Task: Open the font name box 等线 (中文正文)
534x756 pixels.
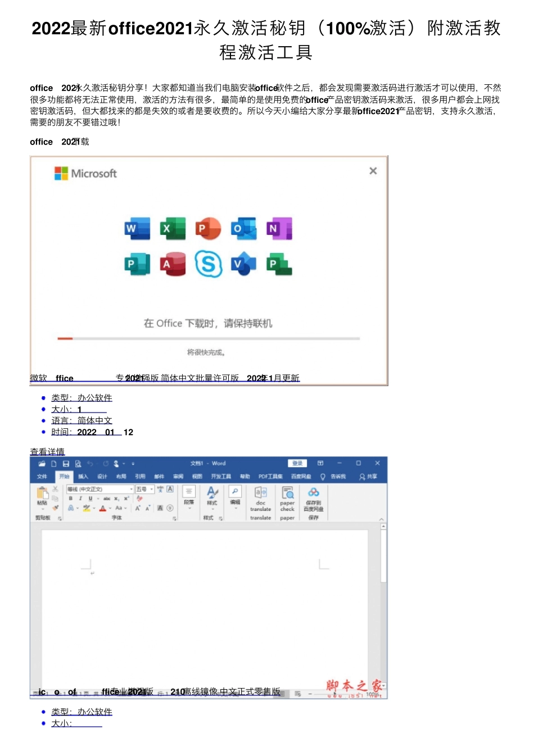Action: coord(100,489)
